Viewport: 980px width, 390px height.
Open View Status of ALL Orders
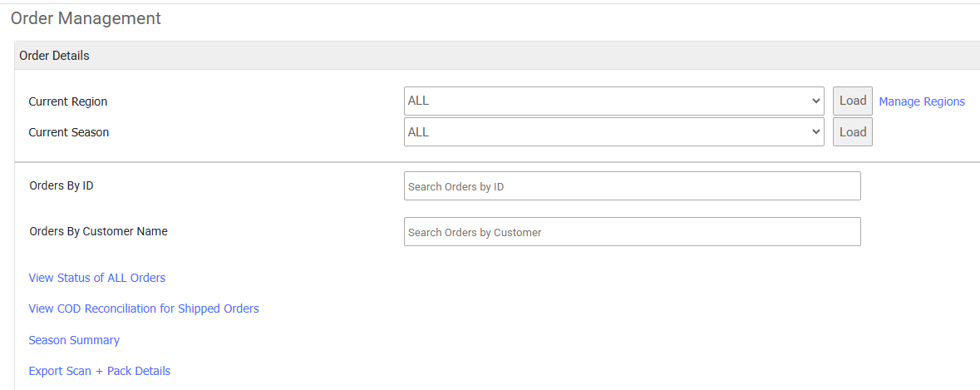click(97, 278)
